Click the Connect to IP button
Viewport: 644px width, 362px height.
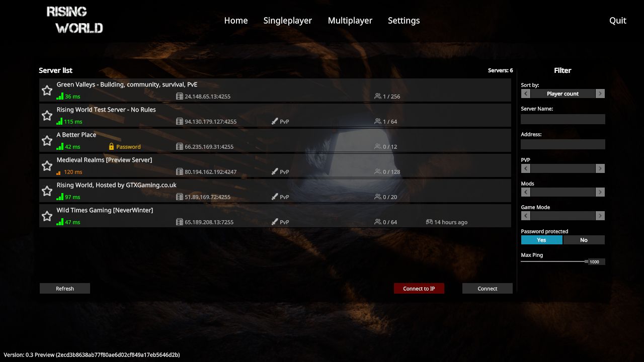419,289
